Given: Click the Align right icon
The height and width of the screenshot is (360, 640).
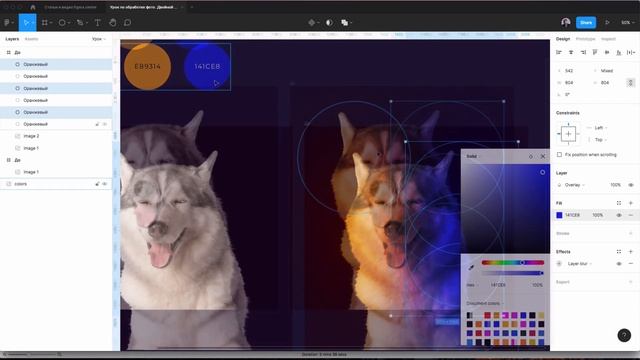Looking at the screenshot, I should [583, 52].
